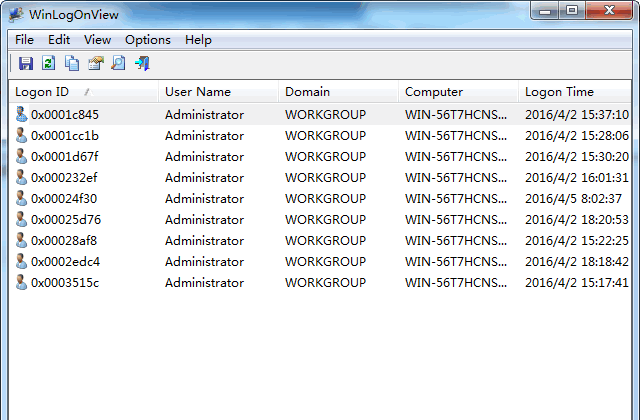Click logon time 2016/4/2 15:30:20
This screenshot has height=420, width=640.
pyautogui.click(x=577, y=157)
